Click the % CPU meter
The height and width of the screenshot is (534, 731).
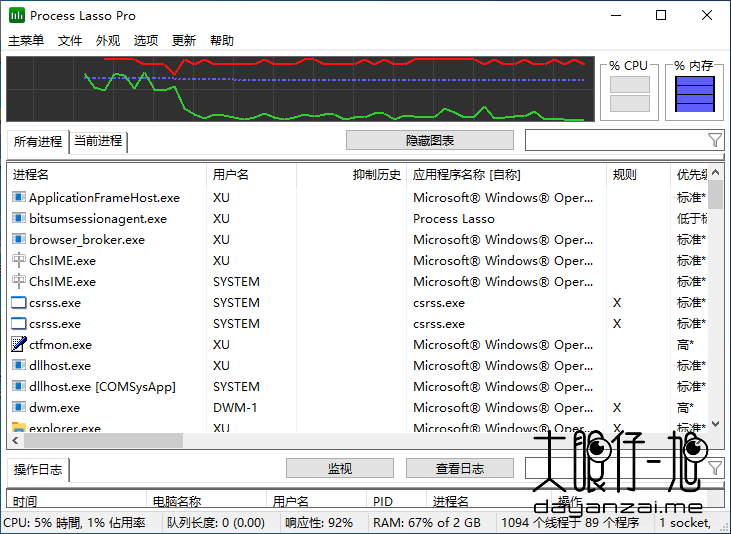tap(629, 94)
